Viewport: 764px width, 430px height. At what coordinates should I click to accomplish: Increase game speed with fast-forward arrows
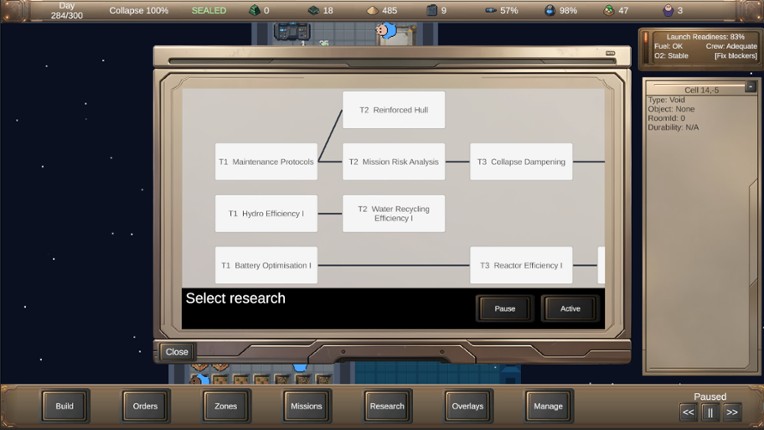pos(732,412)
